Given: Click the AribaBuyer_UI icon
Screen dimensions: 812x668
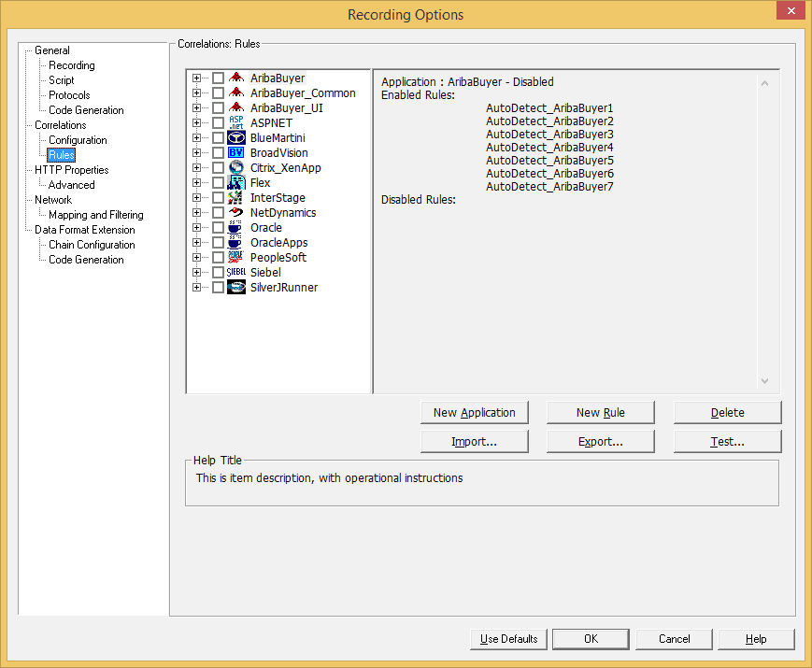Looking at the screenshot, I should (x=236, y=108).
